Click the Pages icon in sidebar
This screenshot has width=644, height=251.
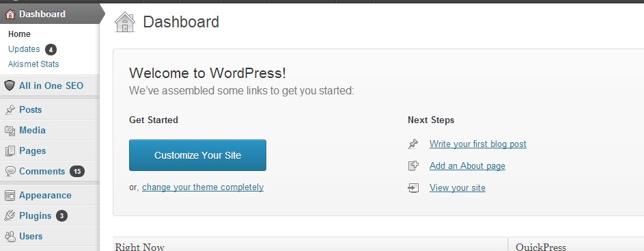click(10, 151)
